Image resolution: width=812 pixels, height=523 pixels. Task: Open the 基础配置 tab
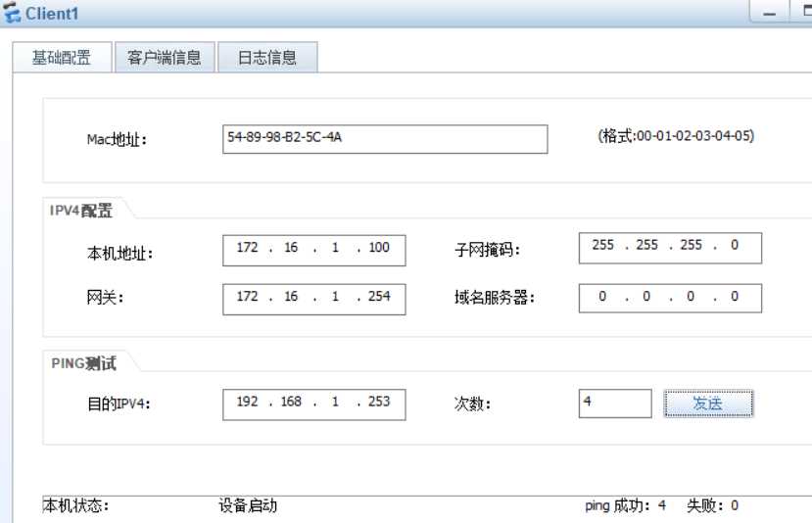(62, 57)
